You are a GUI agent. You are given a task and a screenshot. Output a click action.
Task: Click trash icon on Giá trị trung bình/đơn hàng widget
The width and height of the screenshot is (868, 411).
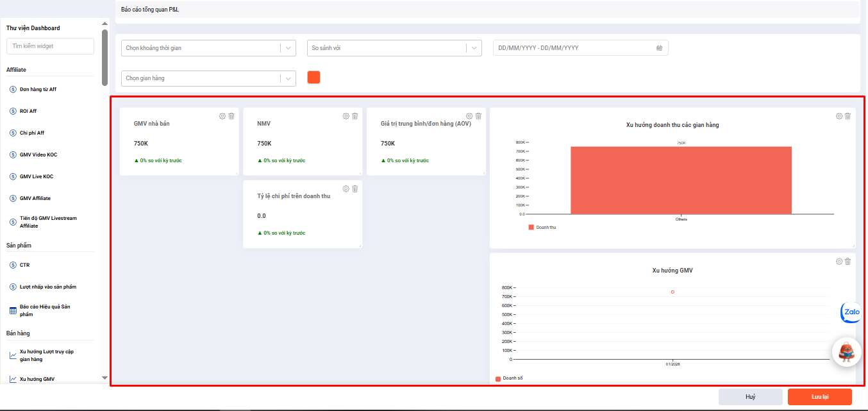point(478,116)
